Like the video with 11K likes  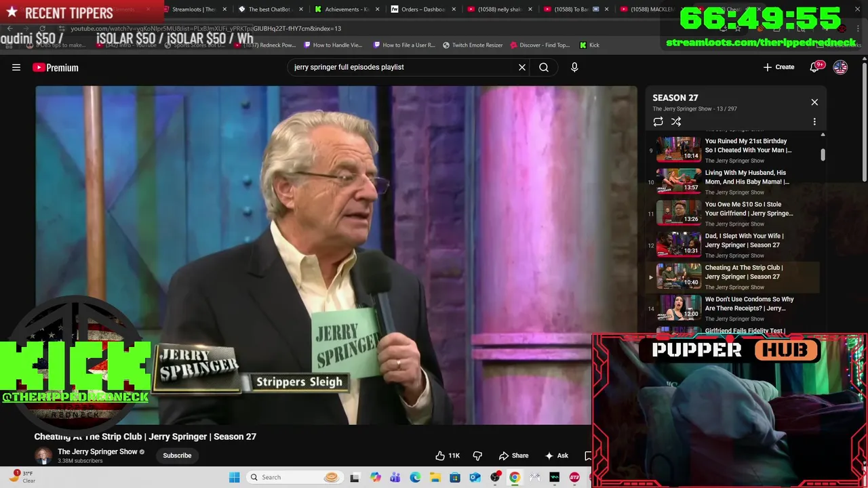point(448,455)
